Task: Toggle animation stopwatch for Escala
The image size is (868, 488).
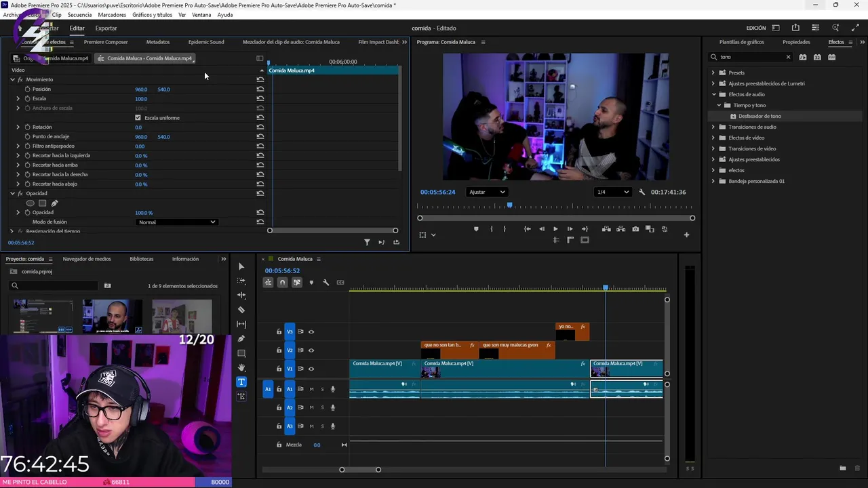Action: (27, 98)
